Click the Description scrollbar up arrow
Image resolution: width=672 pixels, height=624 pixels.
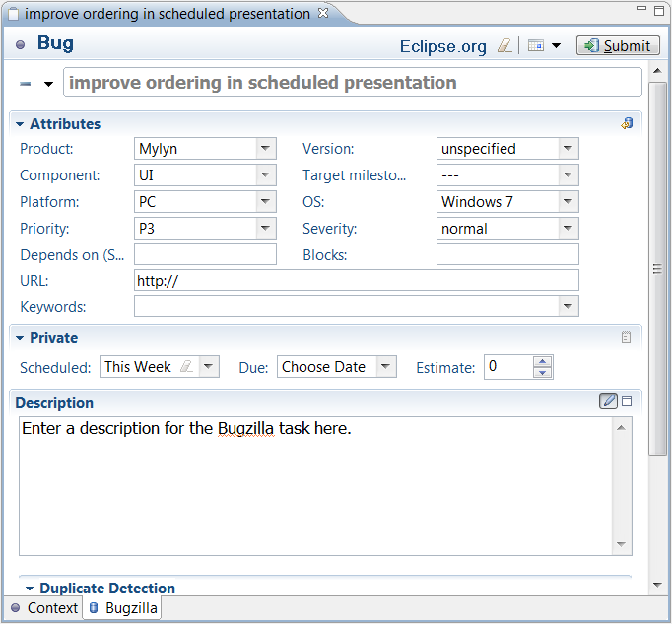pos(622,428)
